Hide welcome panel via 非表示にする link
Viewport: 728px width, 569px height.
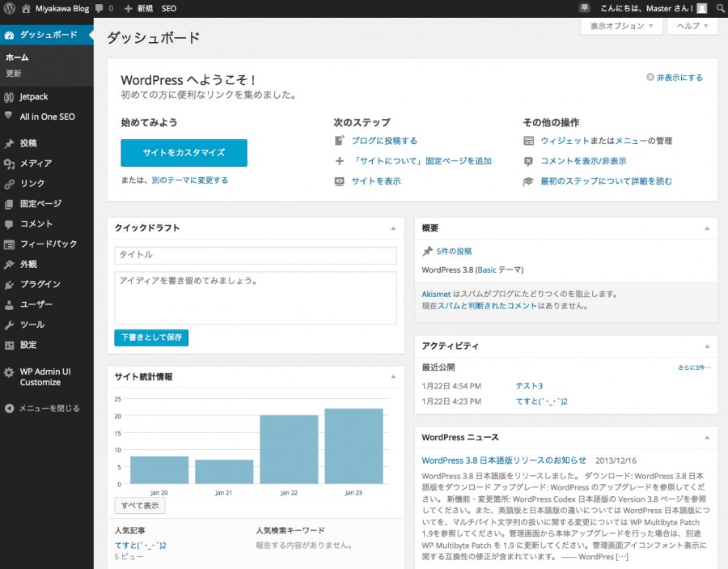(x=679, y=78)
